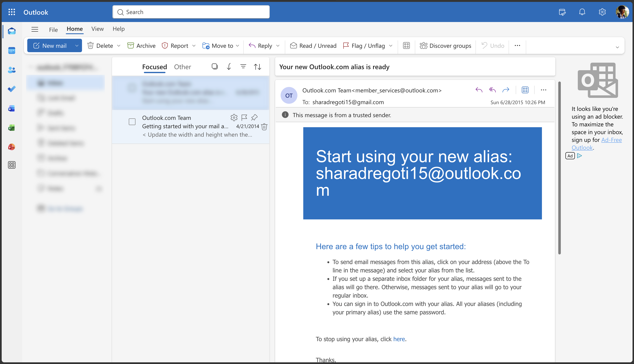The image size is (634, 364).
Task: Click the 'here' link to stop alias
Action: pos(399,339)
